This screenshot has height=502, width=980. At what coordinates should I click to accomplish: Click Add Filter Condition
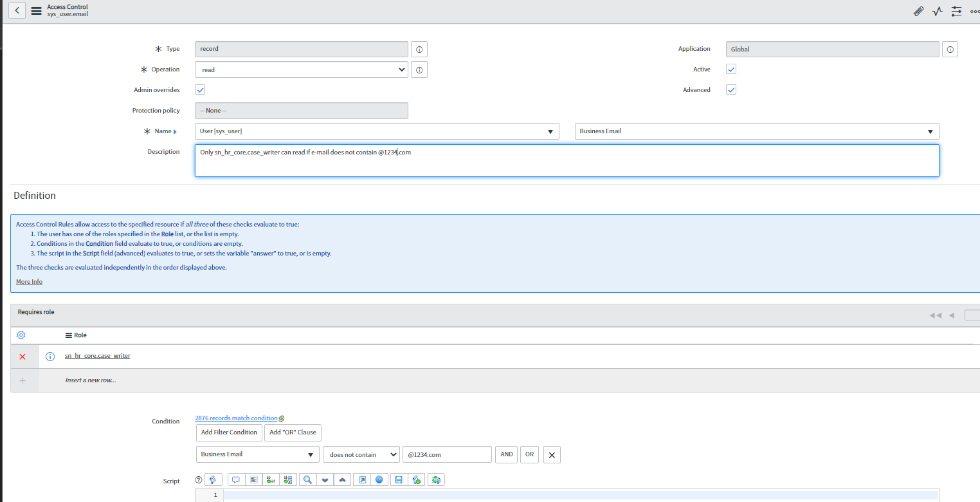pos(229,432)
